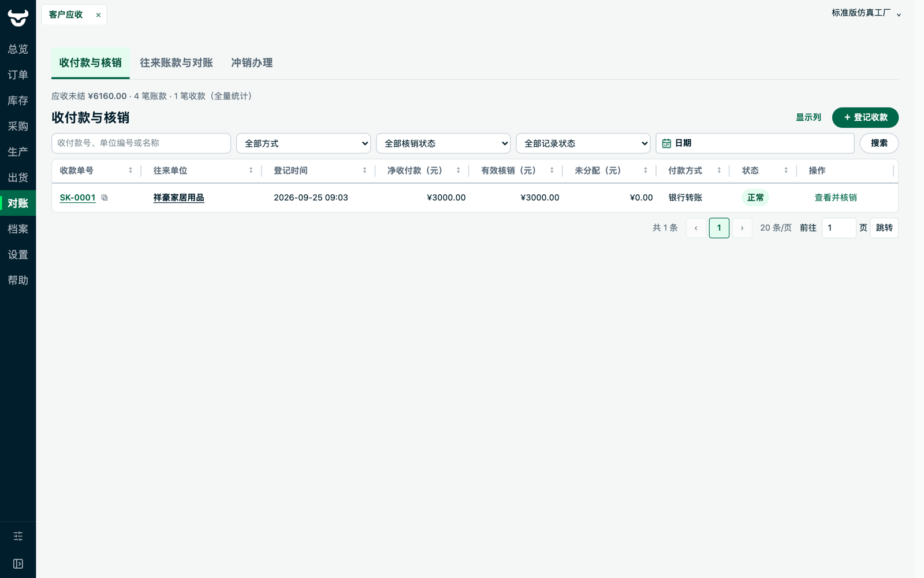
Task: Click the 搜索 button
Action: tap(879, 143)
